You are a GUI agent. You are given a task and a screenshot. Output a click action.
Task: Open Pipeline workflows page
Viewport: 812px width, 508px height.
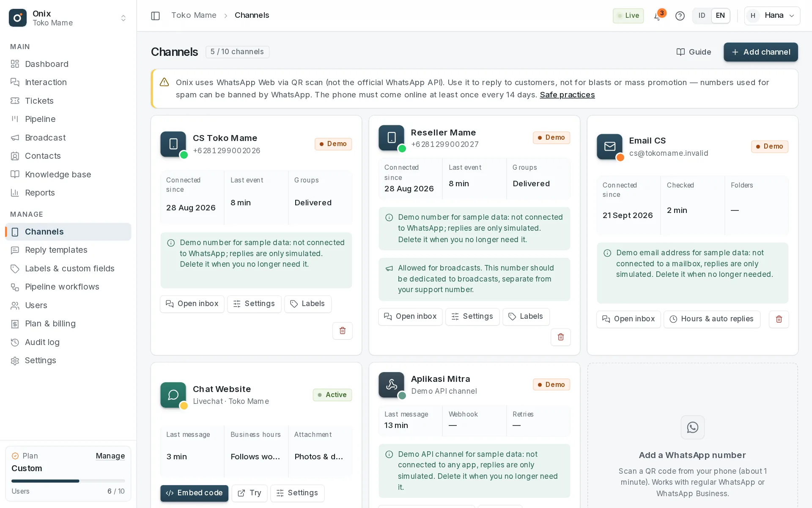pos(68,287)
